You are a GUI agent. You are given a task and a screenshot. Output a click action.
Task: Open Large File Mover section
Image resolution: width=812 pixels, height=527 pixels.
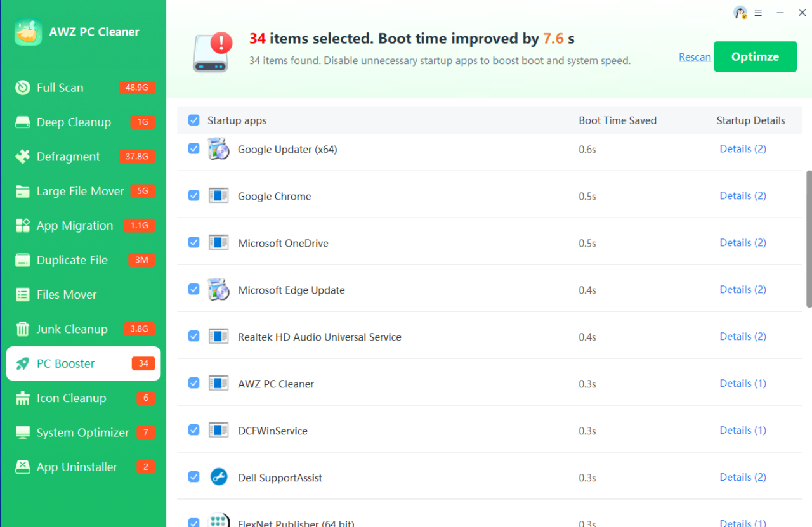click(83, 191)
